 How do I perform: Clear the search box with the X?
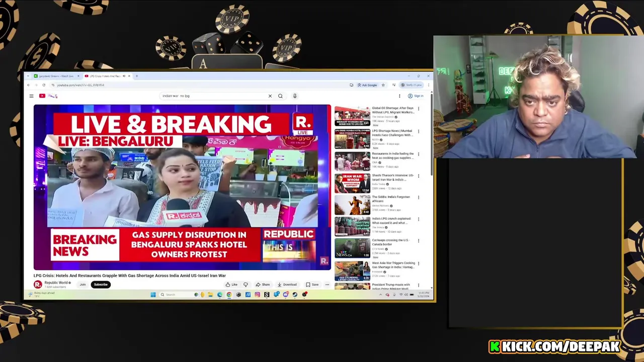click(x=270, y=96)
